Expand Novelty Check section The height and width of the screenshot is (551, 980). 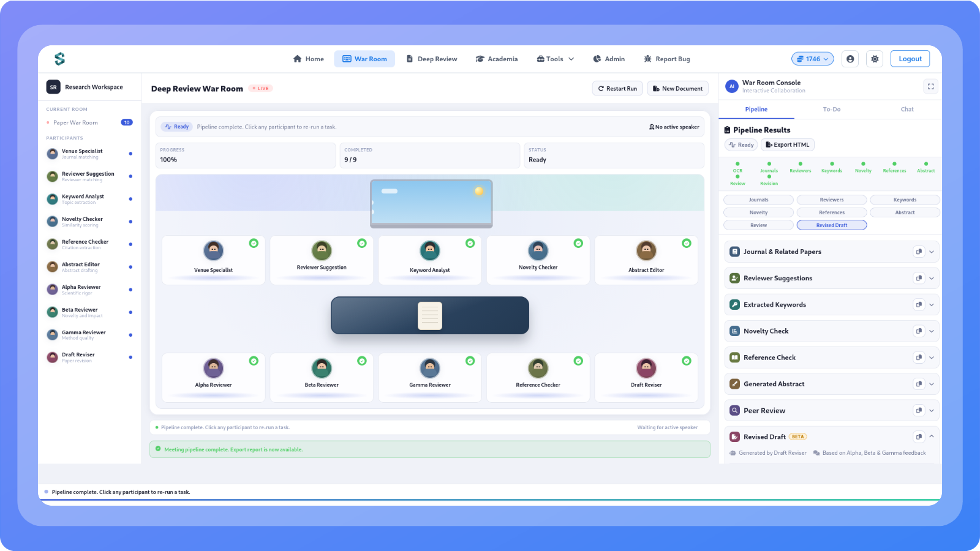[x=932, y=331]
